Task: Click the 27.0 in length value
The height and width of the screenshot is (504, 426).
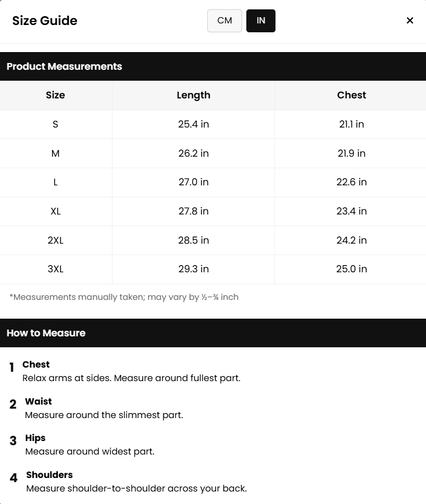Action: point(193,182)
